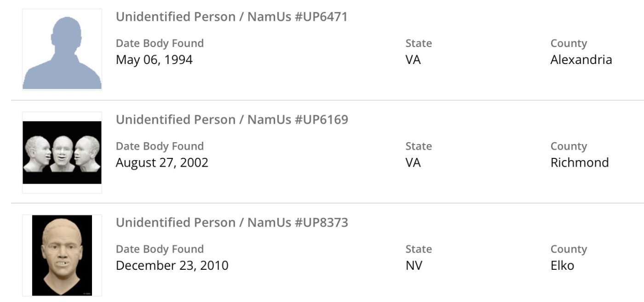The height and width of the screenshot is (302, 644).
Task: Select the Elko county value
Action: pos(562,266)
